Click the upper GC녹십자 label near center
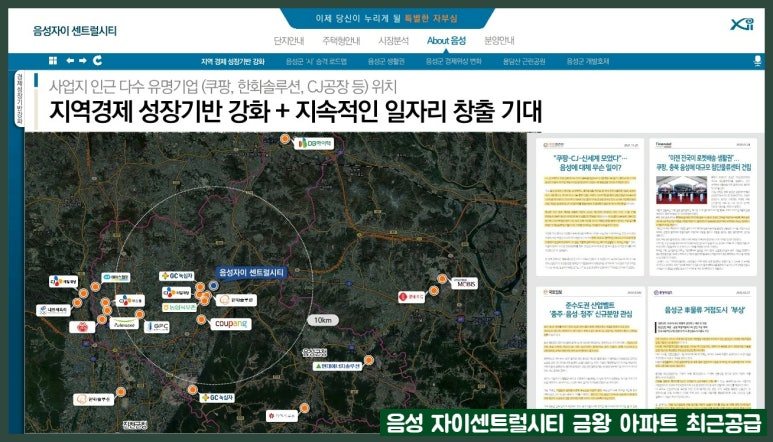The image size is (773, 442). coord(176,276)
